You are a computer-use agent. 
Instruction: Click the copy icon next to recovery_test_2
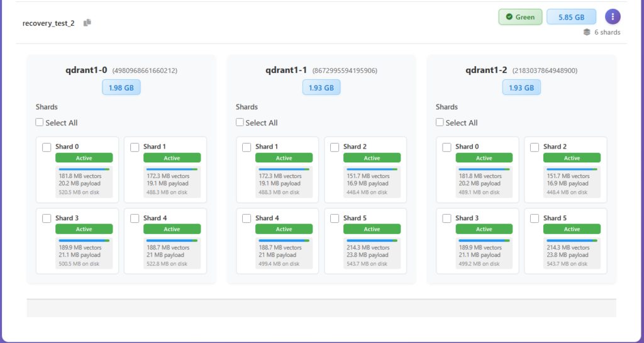click(87, 23)
